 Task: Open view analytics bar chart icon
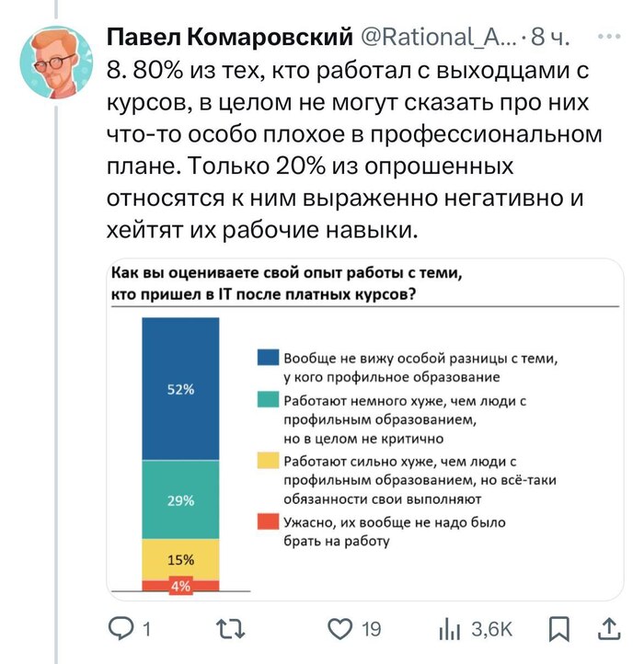point(452,628)
